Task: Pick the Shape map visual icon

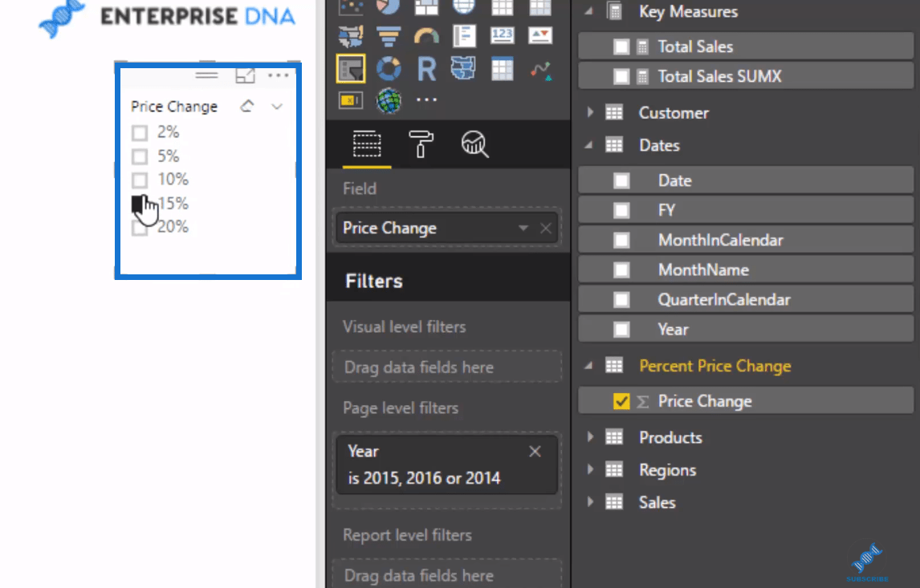Action: 463,69
